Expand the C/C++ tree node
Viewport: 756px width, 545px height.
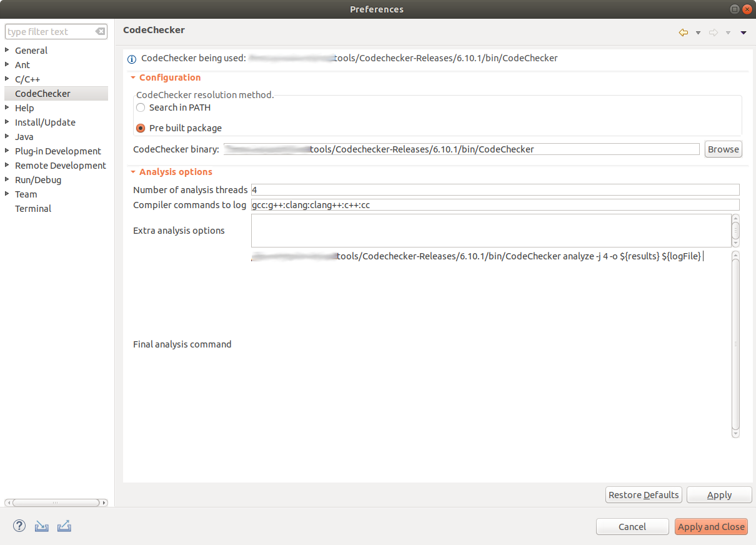point(7,79)
